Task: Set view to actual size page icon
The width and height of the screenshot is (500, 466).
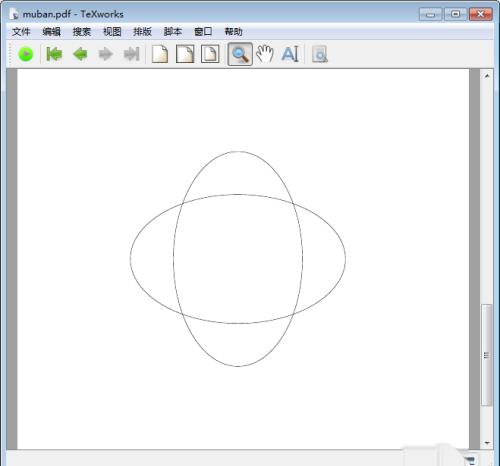Action: tap(160, 54)
